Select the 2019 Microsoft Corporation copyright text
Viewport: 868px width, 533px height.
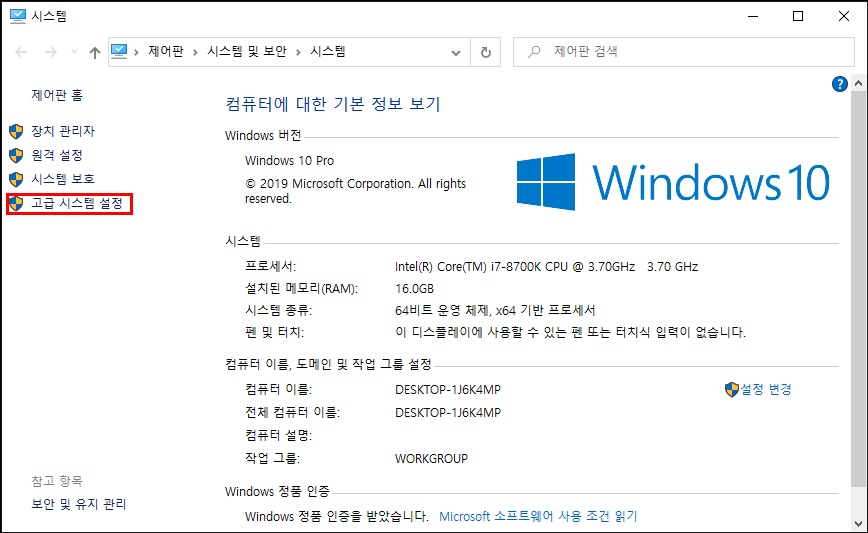pos(355,191)
